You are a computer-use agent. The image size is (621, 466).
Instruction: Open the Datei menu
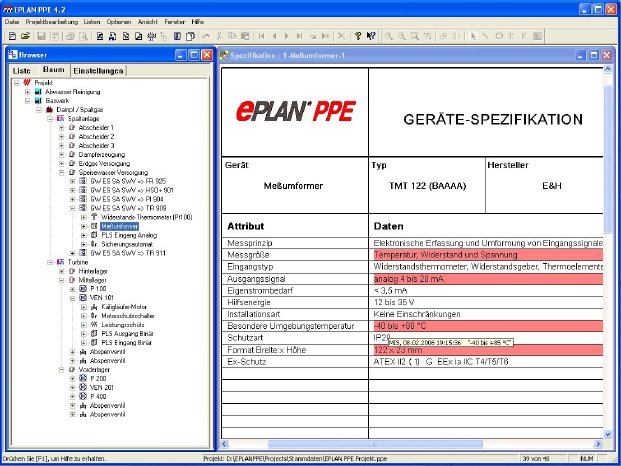[x=12, y=22]
